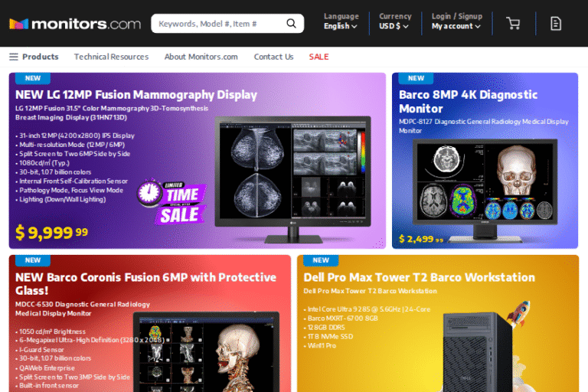
Task: Go to About Monitors.com page
Action: (x=201, y=57)
